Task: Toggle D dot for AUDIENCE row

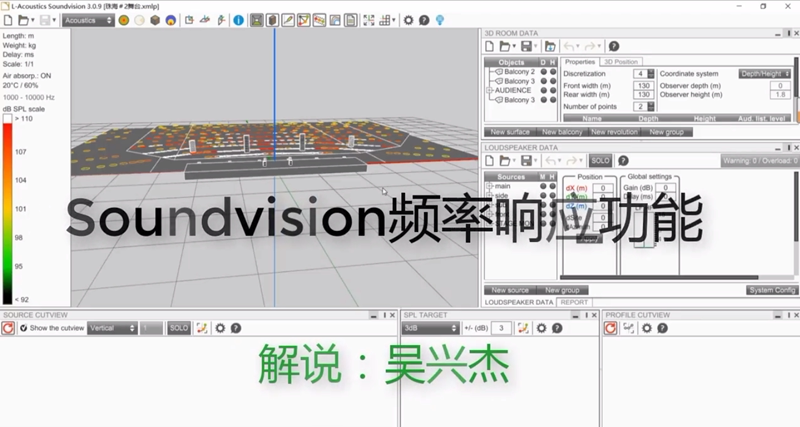Action: click(544, 90)
